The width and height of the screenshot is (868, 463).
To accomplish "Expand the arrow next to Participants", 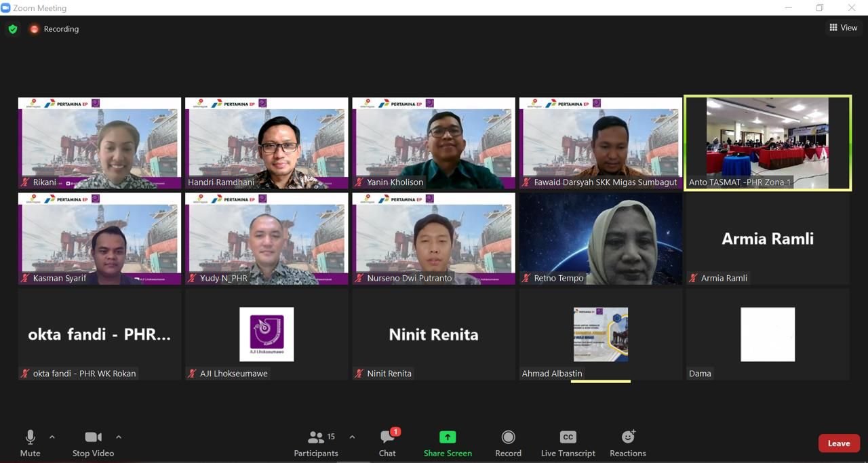I will click(x=352, y=437).
